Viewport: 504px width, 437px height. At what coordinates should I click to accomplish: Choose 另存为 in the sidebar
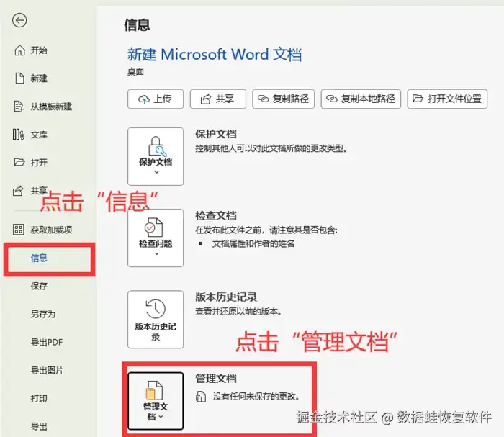(43, 314)
